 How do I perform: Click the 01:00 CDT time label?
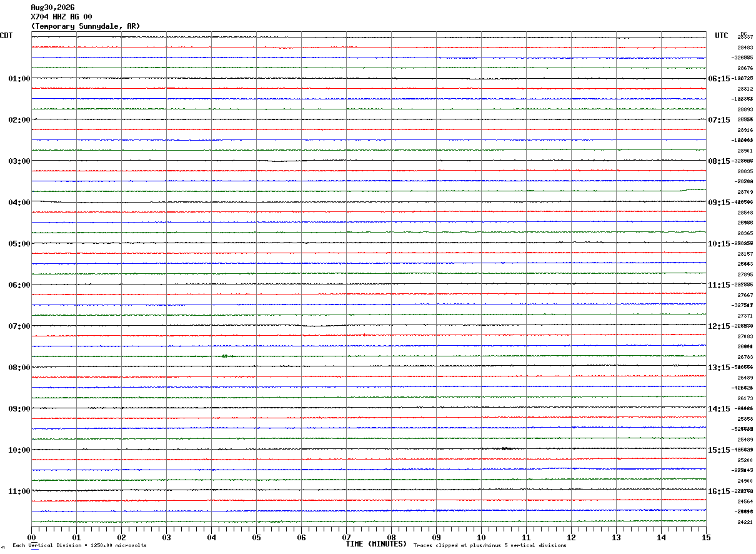point(19,79)
